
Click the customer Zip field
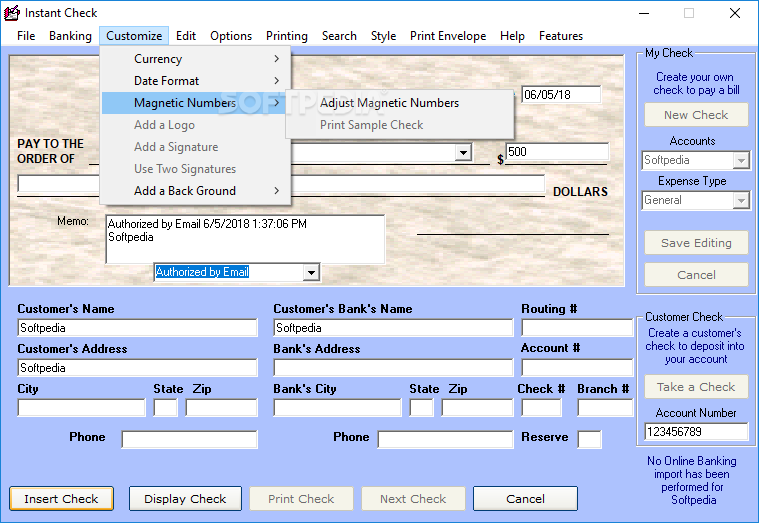221,408
